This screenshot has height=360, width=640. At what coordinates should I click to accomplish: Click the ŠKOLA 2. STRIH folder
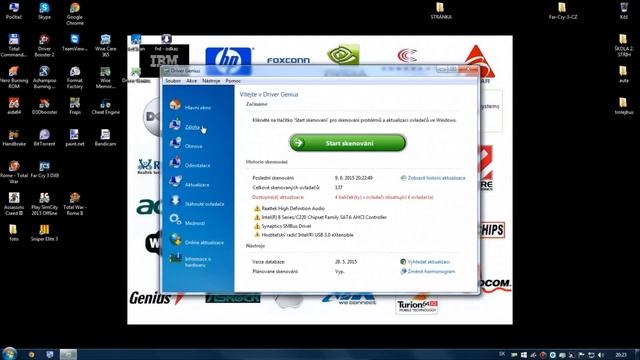tap(623, 45)
